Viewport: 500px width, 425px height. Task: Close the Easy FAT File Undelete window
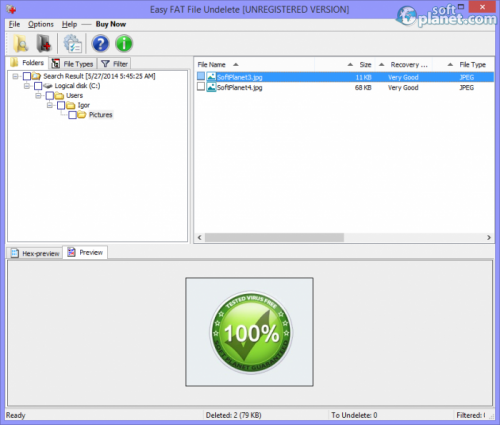pyautogui.click(x=482, y=7)
